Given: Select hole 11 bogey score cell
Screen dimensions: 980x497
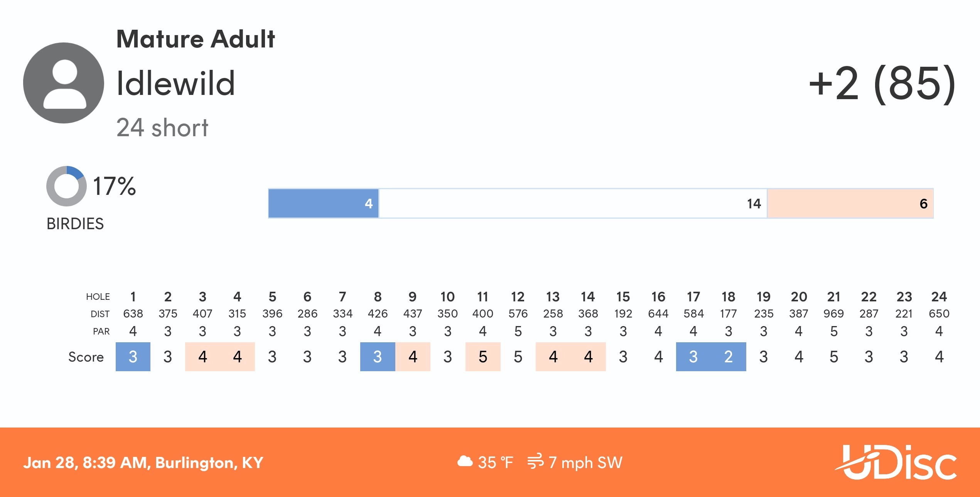Looking at the screenshot, I should (483, 357).
